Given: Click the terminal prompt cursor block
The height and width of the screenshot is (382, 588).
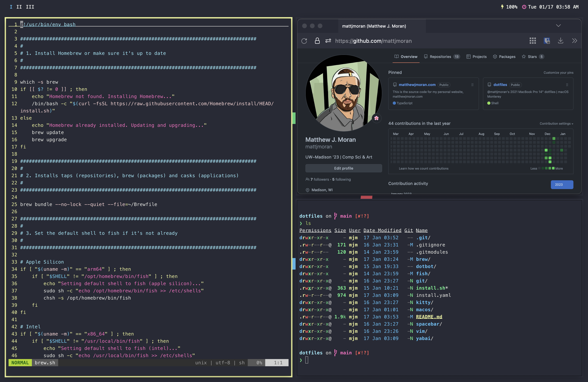Looking at the screenshot, I should (x=307, y=360).
